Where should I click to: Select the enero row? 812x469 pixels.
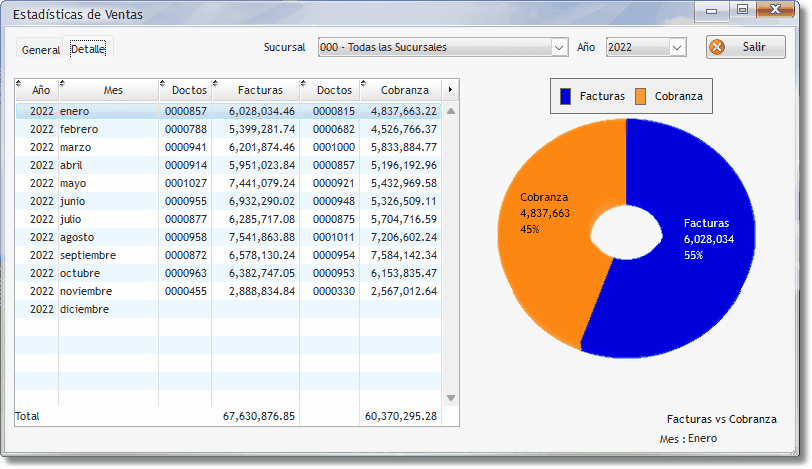pos(228,111)
